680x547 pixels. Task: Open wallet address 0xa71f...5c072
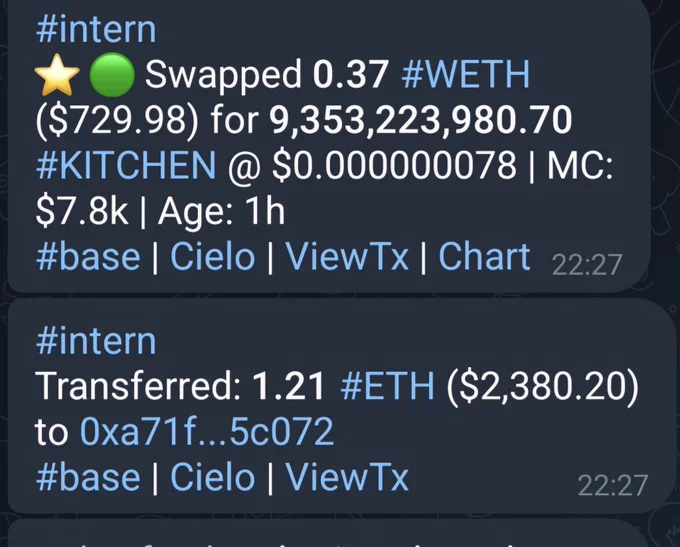pos(207,432)
